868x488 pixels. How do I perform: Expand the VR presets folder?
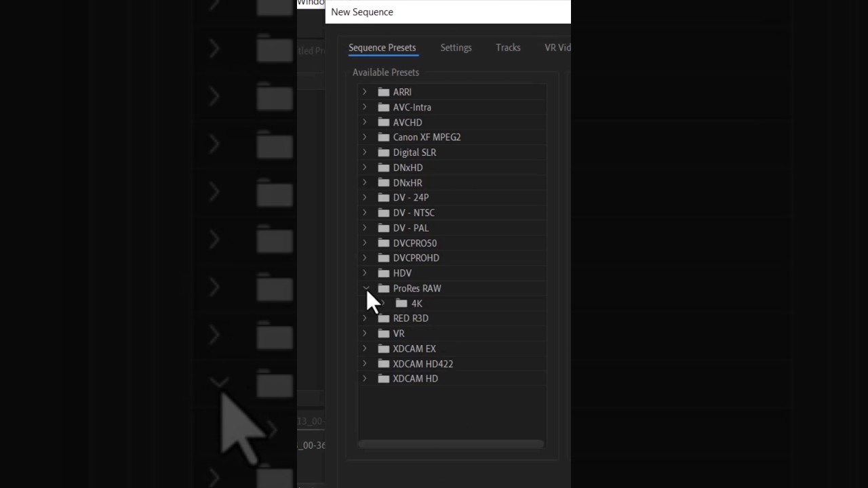(x=364, y=333)
